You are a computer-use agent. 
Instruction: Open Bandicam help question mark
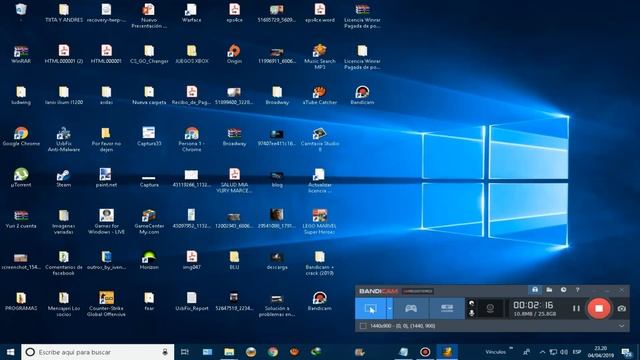click(x=577, y=290)
